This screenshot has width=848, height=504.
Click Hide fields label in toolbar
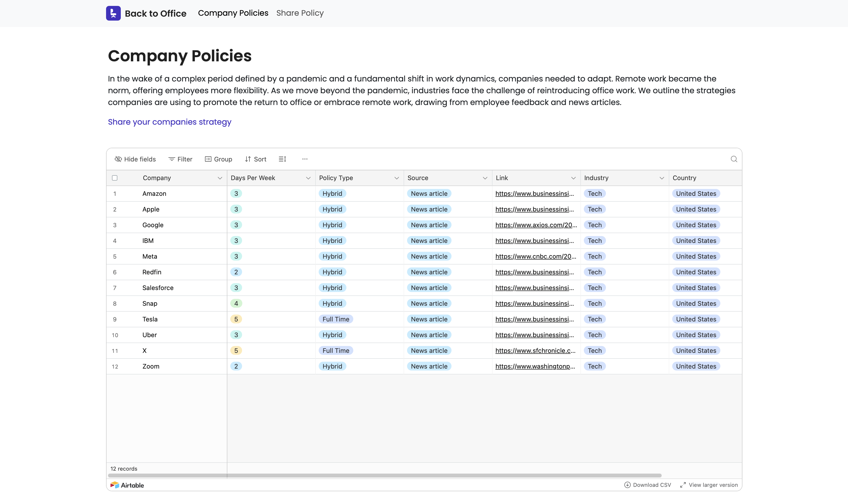click(x=140, y=159)
